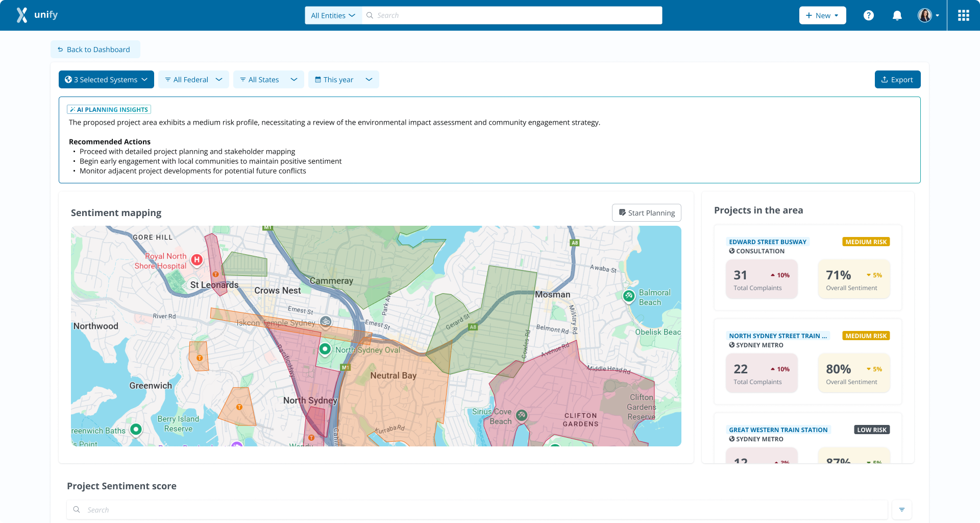
Task: Click the top global Search field
Action: click(x=512, y=15)
